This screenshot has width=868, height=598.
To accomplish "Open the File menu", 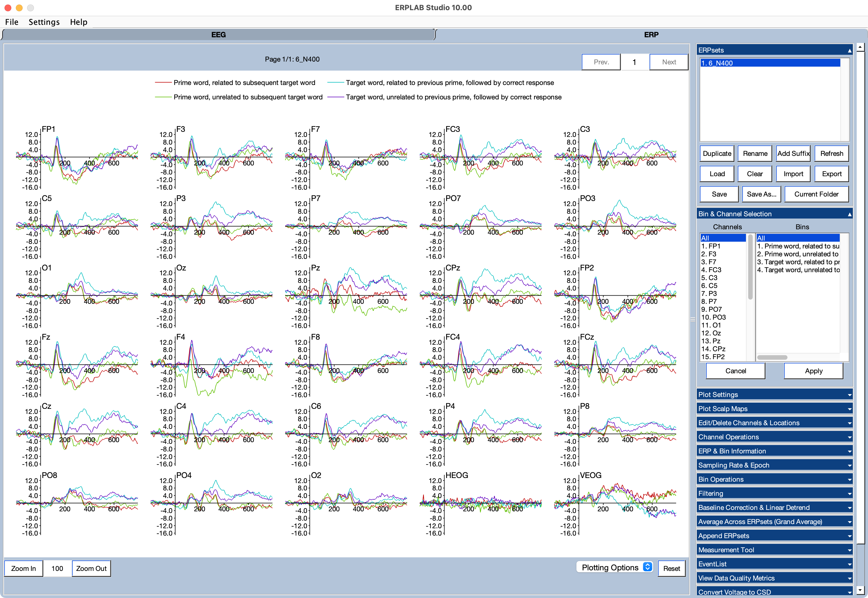I will point(12,22).
